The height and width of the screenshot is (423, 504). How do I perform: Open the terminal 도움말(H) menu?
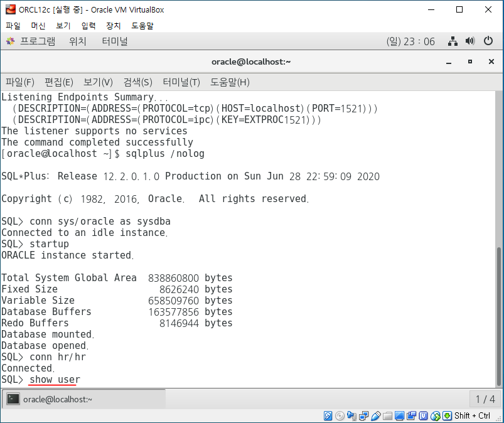(230, 82)
